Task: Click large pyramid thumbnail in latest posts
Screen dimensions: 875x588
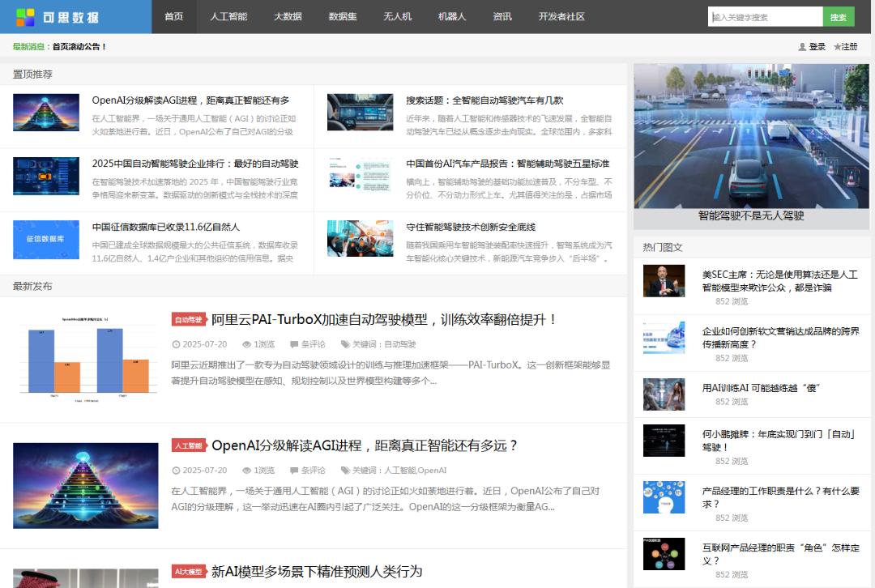Action: (x=85, y=485)
